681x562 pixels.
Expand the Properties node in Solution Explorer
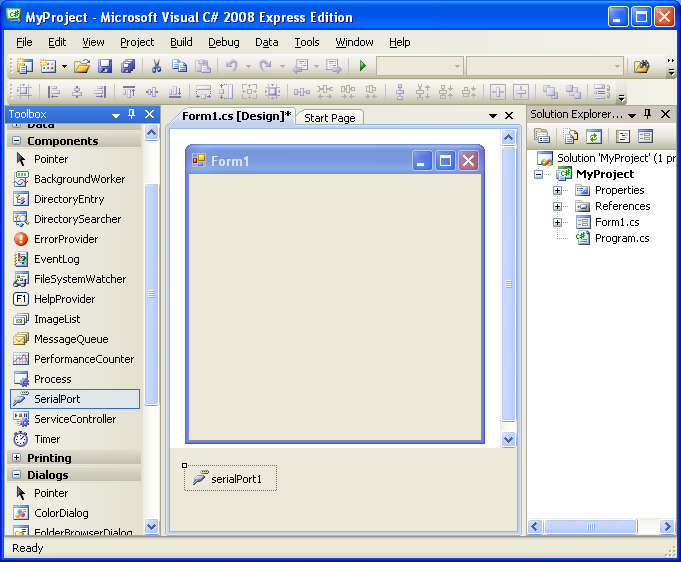point(557,190)
